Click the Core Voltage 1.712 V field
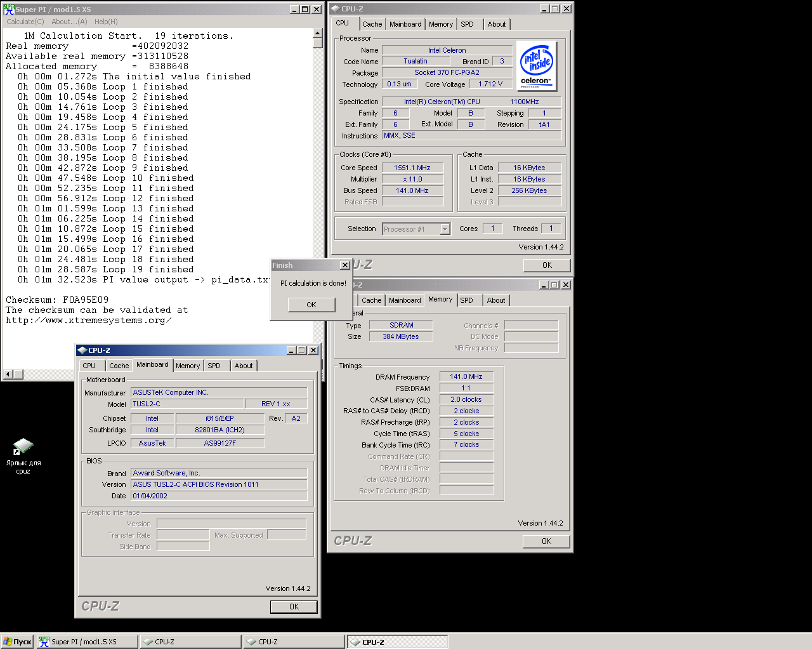 pyautogui.click(x=490, y=84)
